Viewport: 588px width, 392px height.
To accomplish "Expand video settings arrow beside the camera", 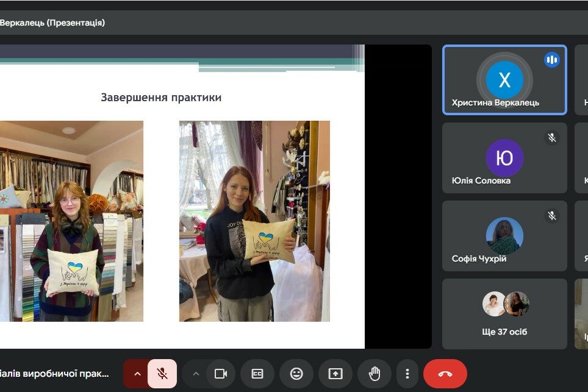I will 195,374.
